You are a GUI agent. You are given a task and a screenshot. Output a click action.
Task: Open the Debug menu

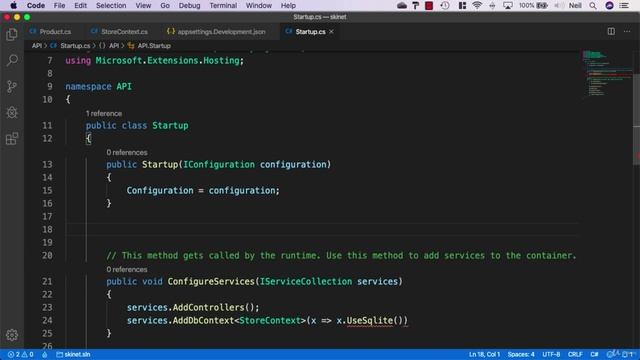coord(189,5)
